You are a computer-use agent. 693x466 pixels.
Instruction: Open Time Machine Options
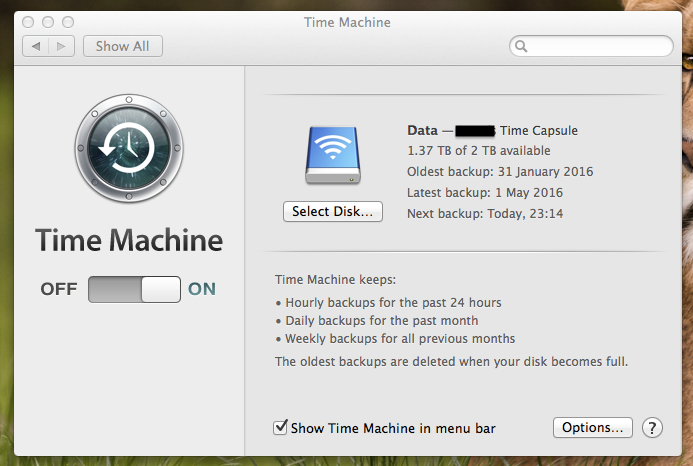[593, 428]
